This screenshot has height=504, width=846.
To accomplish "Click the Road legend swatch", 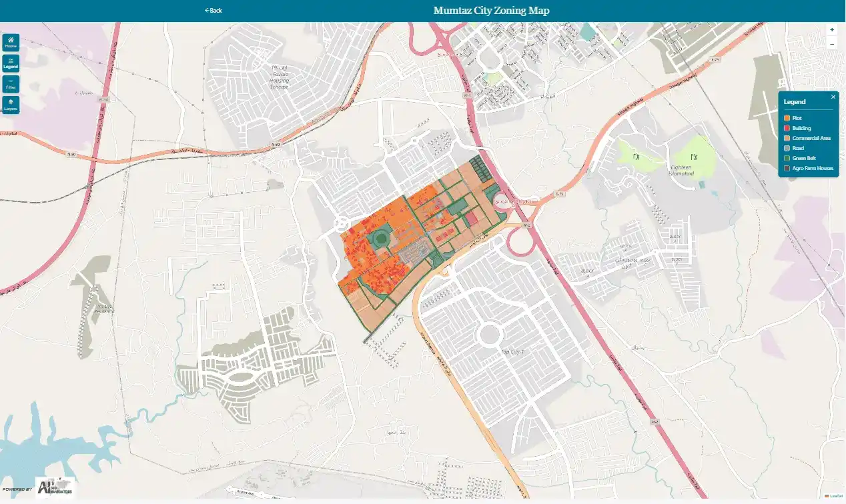I will pyautogui.click(x=787, y=148).
